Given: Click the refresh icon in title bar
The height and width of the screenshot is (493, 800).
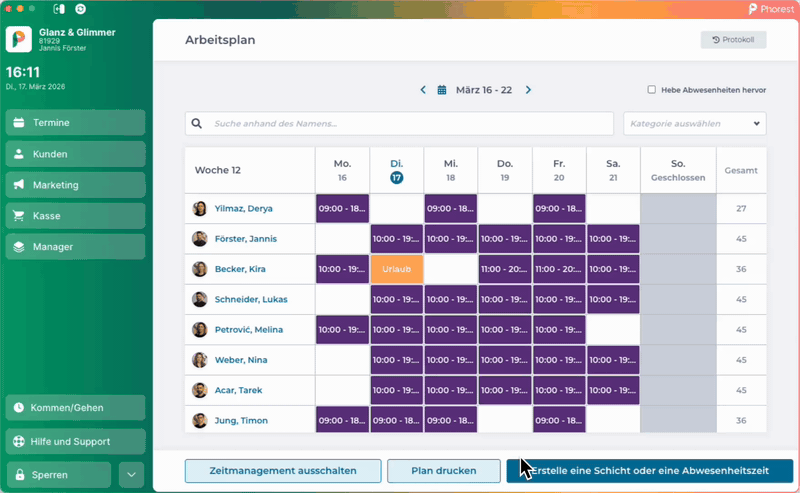Looking at the screenshot, I should [80, 9].
